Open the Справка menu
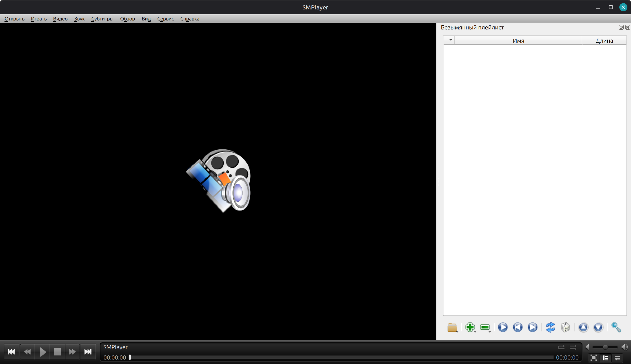The width and height of the screenshot is (631, 364). point(190,19)
